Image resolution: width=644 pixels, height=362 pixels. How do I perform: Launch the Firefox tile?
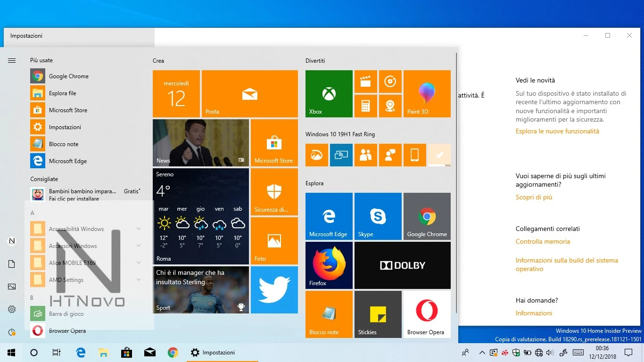tap(329, 265)
